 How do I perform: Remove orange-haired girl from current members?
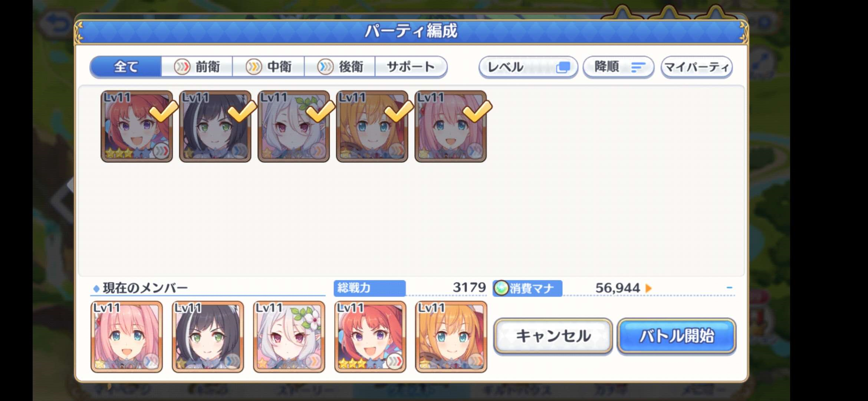point(451,337)
